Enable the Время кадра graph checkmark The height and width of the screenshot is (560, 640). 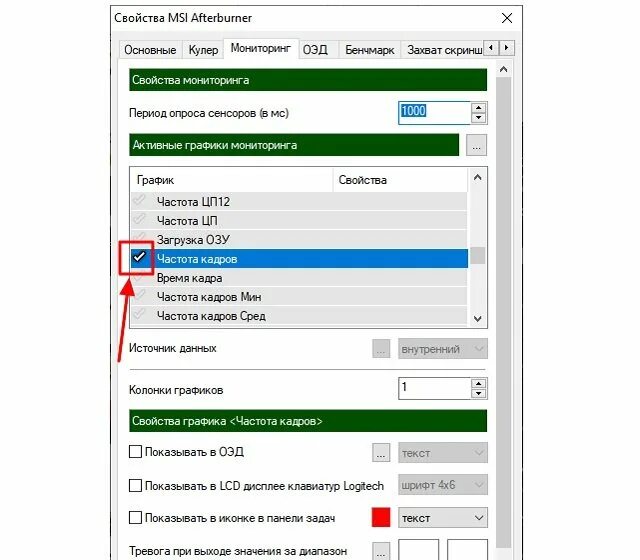140,277
